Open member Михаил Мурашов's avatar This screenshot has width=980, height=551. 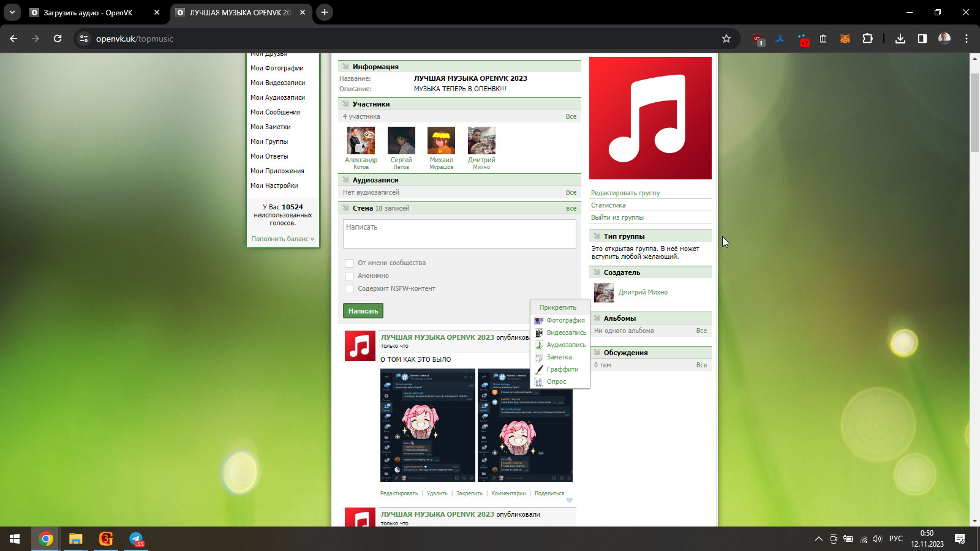pyautogui.click(x=441, y=141)
